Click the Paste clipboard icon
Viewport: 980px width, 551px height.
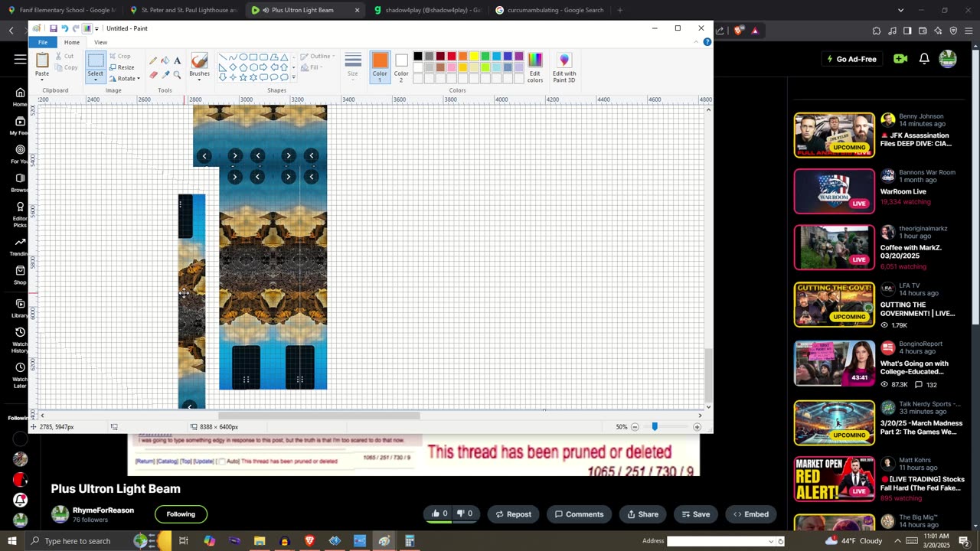coord(42,60)
